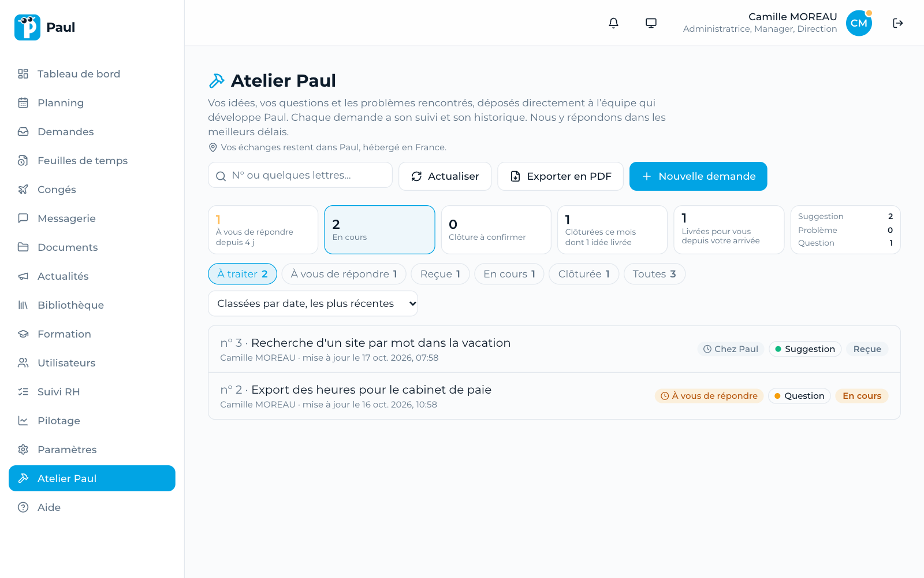Click the Bibliothèque books icon
Image resolution: width=924 pixels, height=578 pixels.
(x=23, y=305)
